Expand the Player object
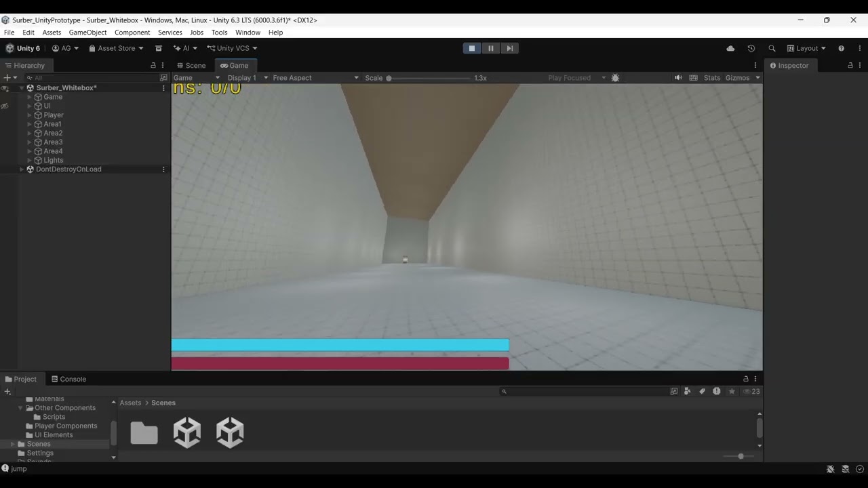 (x=29, y=115)
